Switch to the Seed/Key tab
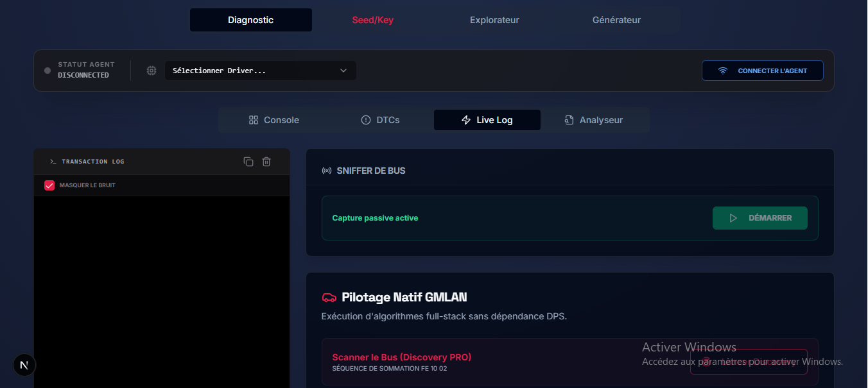This screenshot has width=868, height=388. click(x=373, y=20)
